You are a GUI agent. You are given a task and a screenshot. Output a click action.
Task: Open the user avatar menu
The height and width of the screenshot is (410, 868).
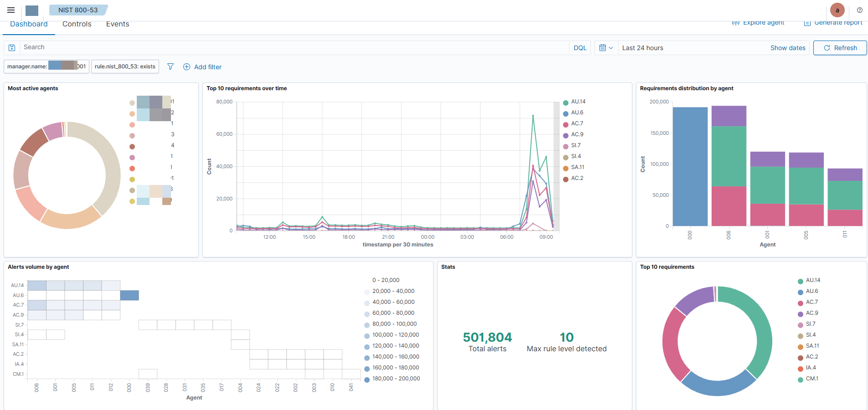click(837, 10)
